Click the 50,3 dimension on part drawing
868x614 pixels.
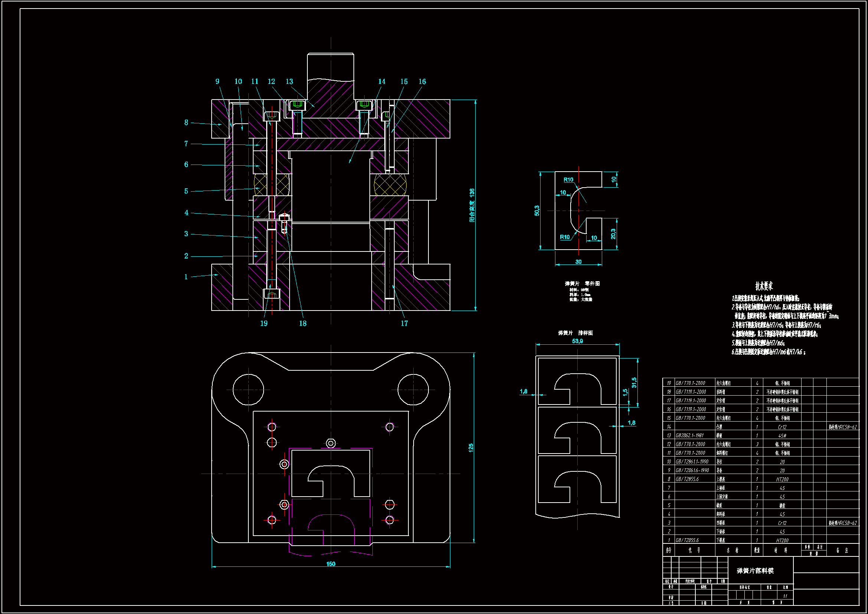click(x=537, y=211)
